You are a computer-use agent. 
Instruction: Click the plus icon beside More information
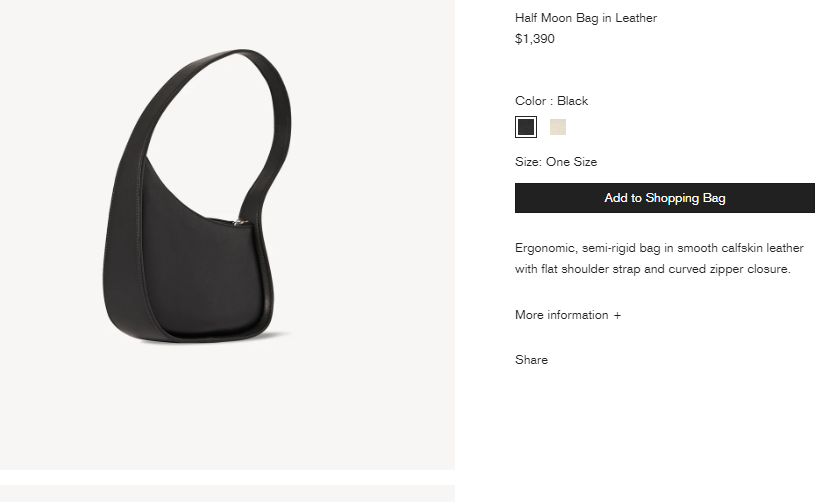click(x=617, y=315)
